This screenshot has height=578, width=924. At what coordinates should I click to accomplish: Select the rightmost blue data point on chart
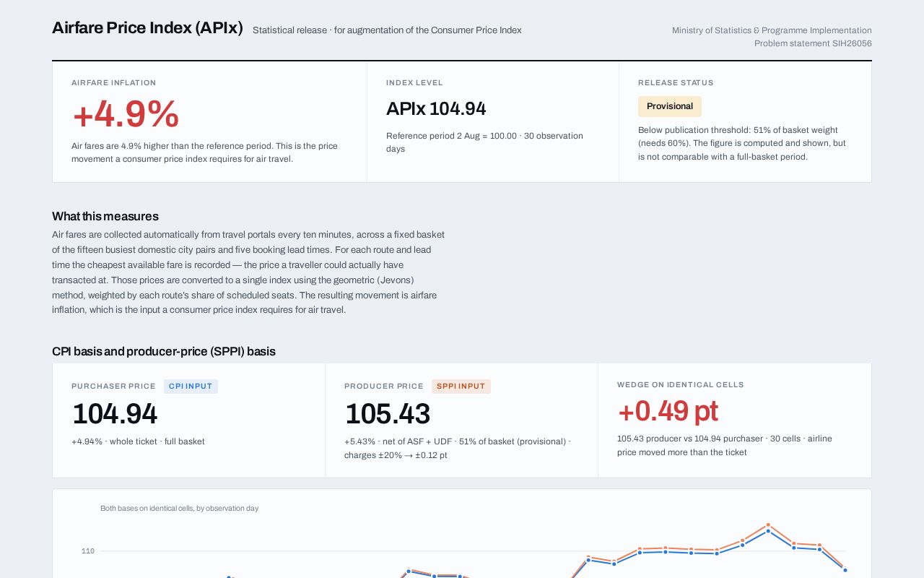click(x=845, y=570)
